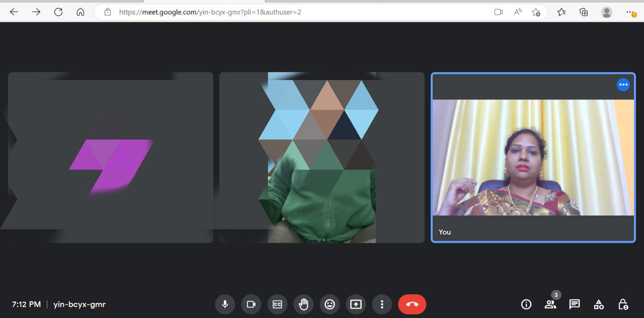Open more options three-dot menu
The width and height of the screenshot is (644, 318).
click(x=382, y=304)
